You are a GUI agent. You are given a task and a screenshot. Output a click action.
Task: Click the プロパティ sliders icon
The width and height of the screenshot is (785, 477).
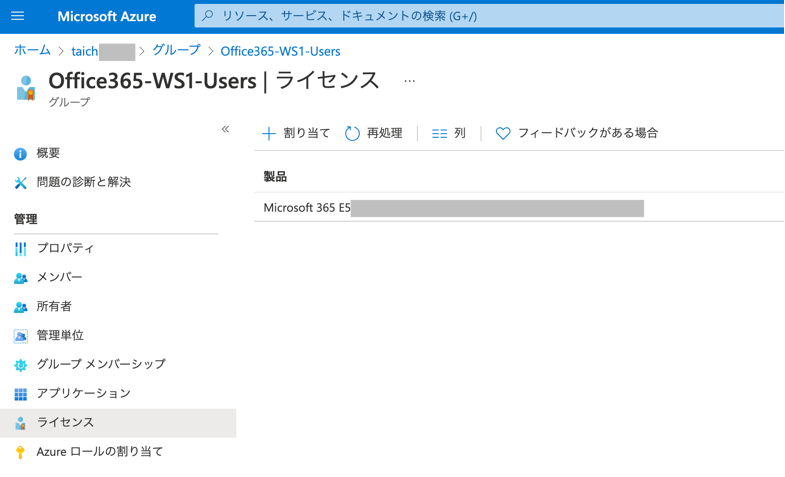point(20,249)
